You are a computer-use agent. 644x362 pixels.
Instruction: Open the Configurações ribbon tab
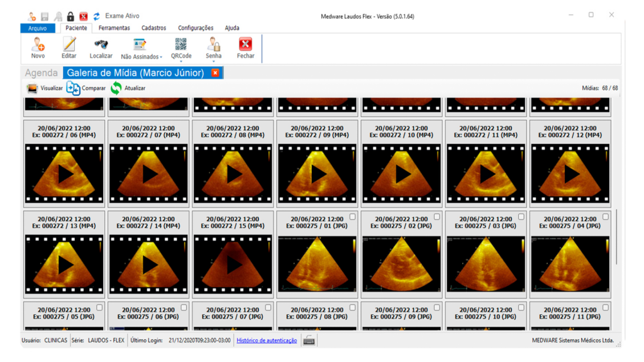click(x=196, y=28)
